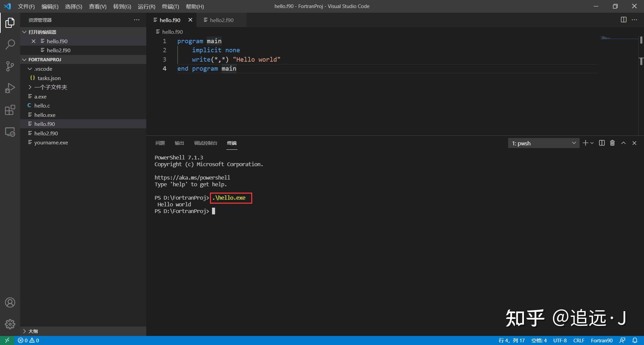Select yourname.exe in the file tree
The height and width of the screenshot is (345, 644).
[x=83, y=142]
